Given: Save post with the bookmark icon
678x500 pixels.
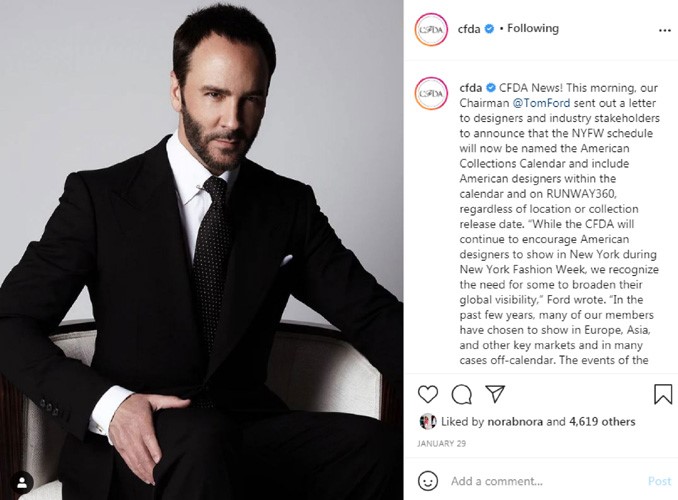Looking at the screenshot, I should coord(662,394).
